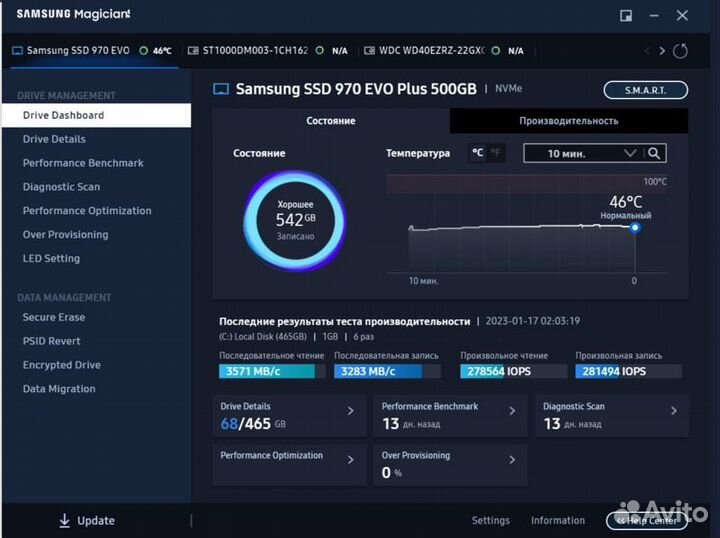Select Celsius temperature unit

478,153
